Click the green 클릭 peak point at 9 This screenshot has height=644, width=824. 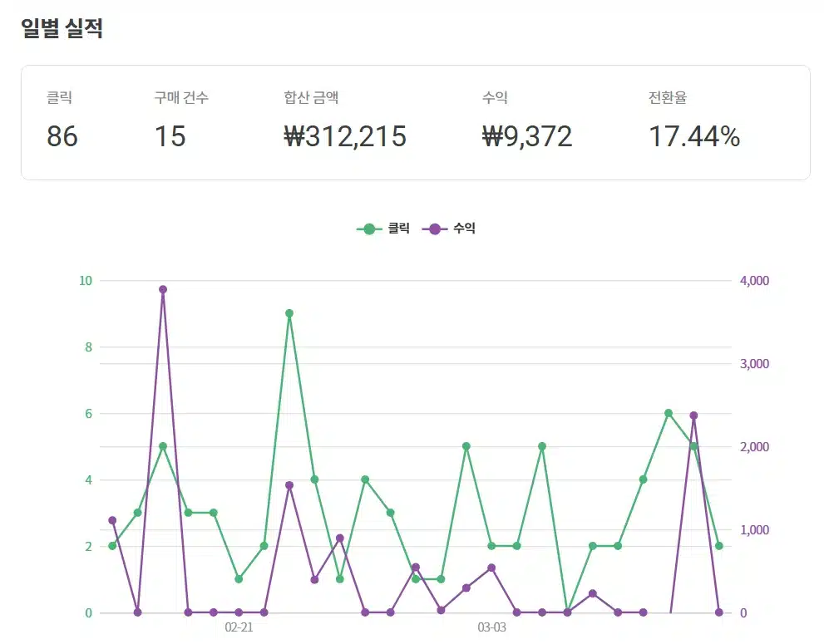click(x=289, y=313)
